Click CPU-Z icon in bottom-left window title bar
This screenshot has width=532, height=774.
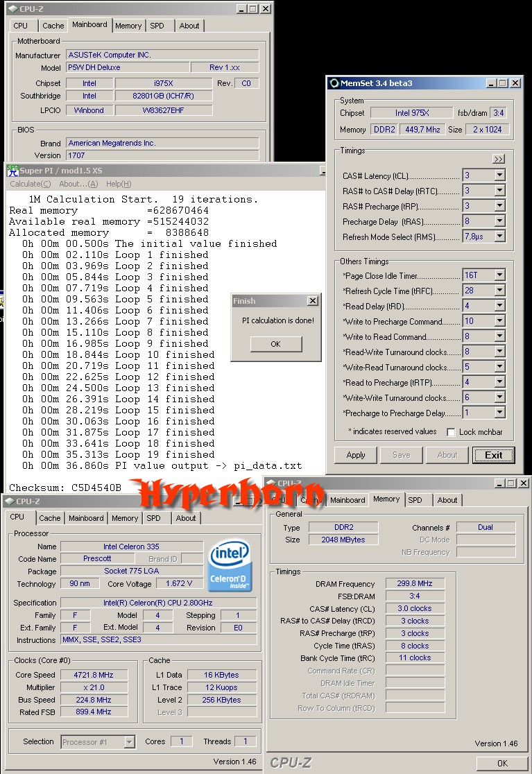pyautogui.click(x=9, y=501)
